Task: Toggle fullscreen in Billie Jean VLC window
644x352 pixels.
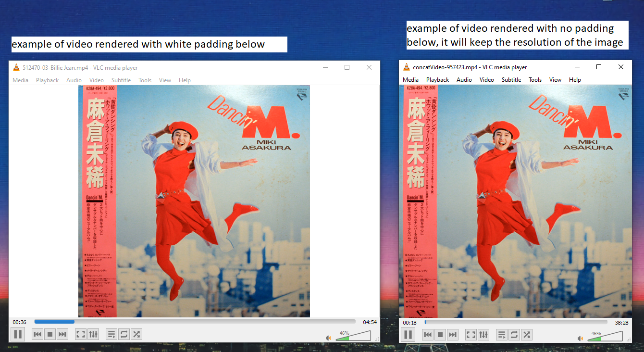Action: coord(81,334)
